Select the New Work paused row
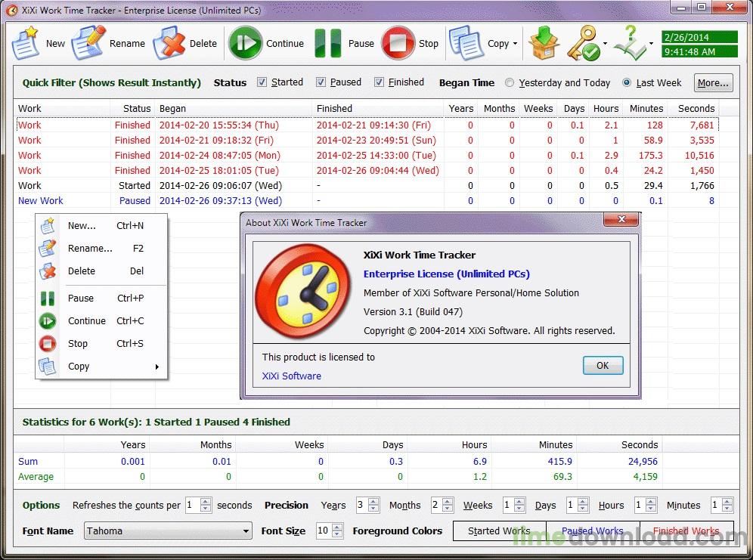 click(41, 201)
